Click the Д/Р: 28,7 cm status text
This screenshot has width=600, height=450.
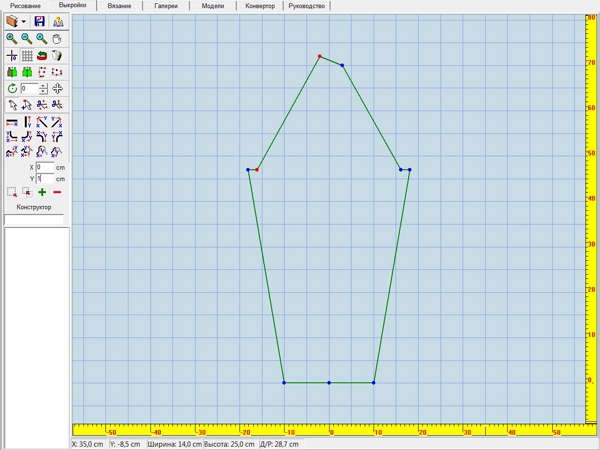279,444
